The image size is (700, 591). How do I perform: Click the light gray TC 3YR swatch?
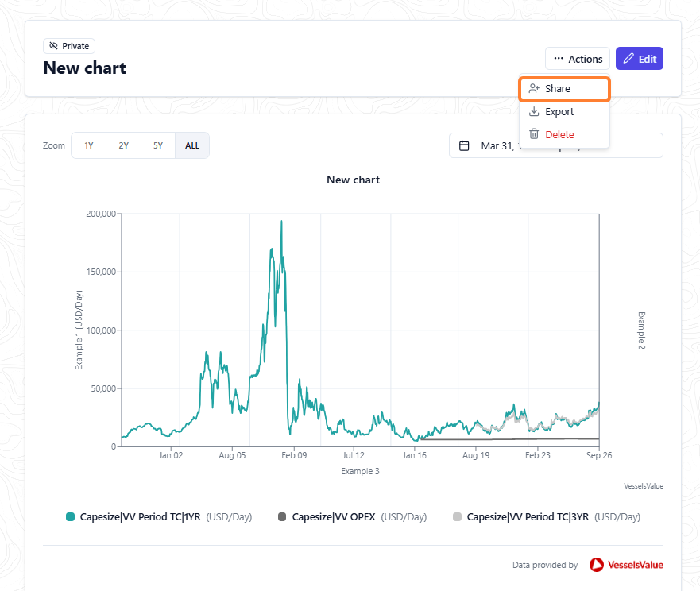pos(457,517)
